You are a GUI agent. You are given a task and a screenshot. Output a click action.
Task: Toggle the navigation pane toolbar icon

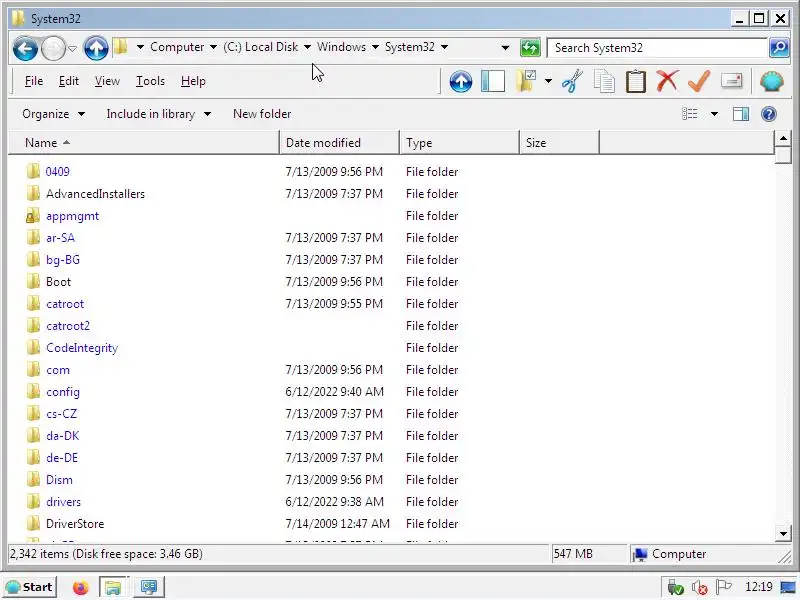[x=493, y=82]
